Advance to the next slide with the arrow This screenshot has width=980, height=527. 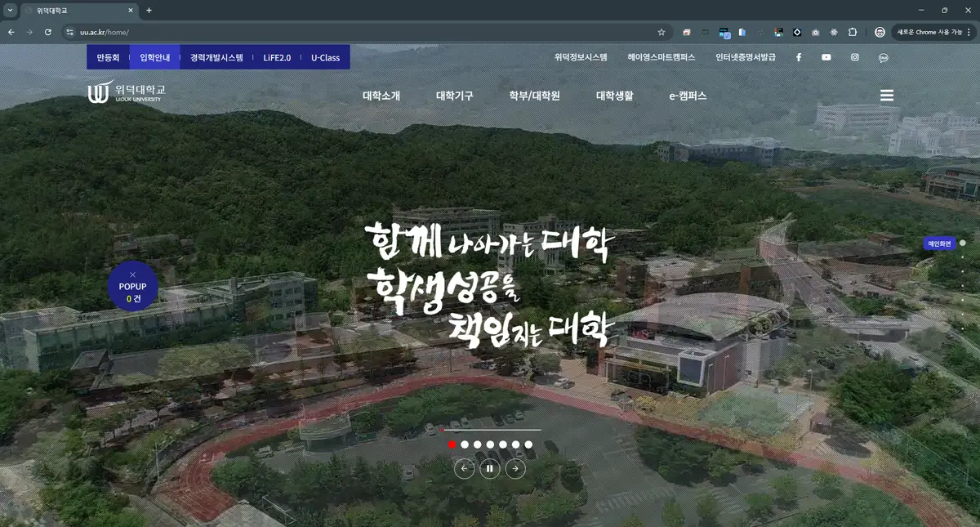pos(515,468)
